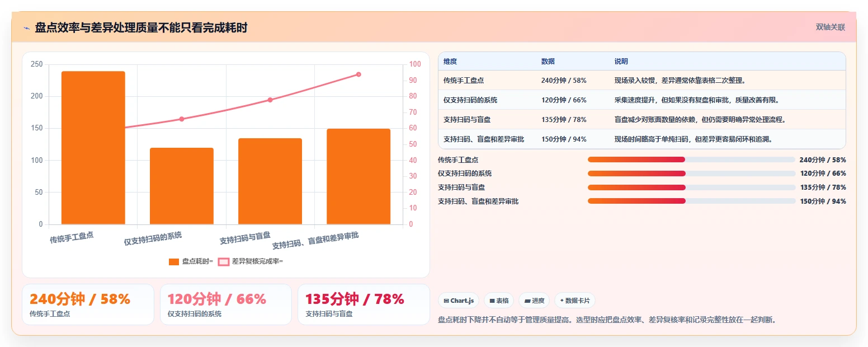The image size is (868, 347).
Task: Click the lightning icon beside the title
Action: pos(26,28)
